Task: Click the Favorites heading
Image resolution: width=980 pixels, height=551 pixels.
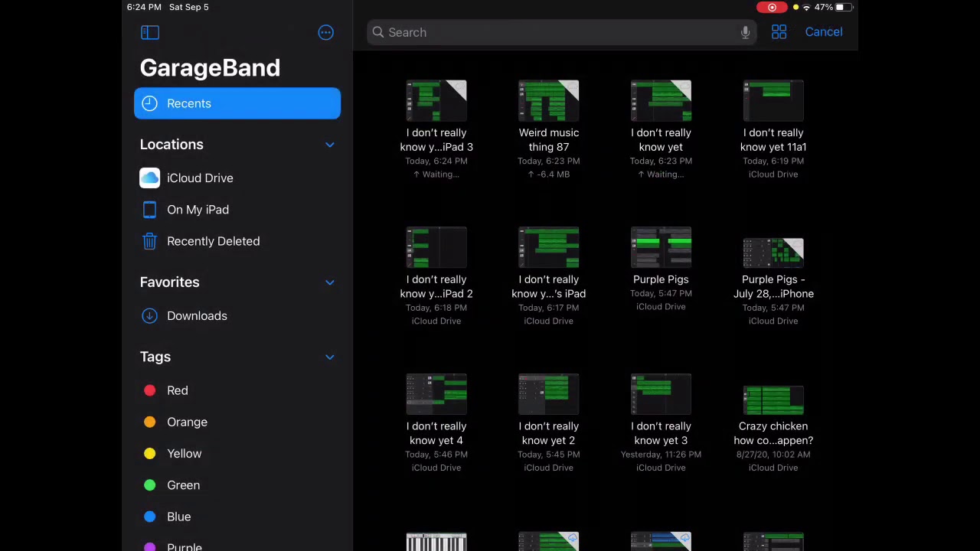Action: point(169,282)
